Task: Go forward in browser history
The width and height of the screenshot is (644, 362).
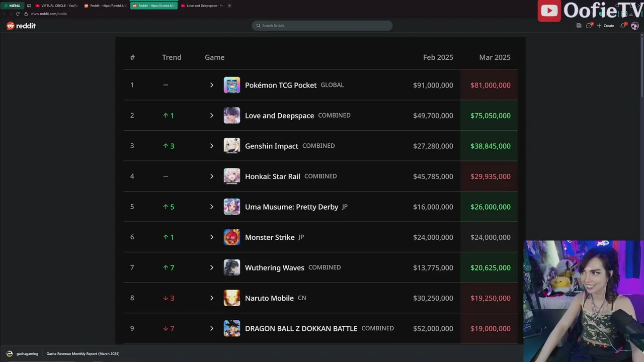Action: (x=11, y=14)
